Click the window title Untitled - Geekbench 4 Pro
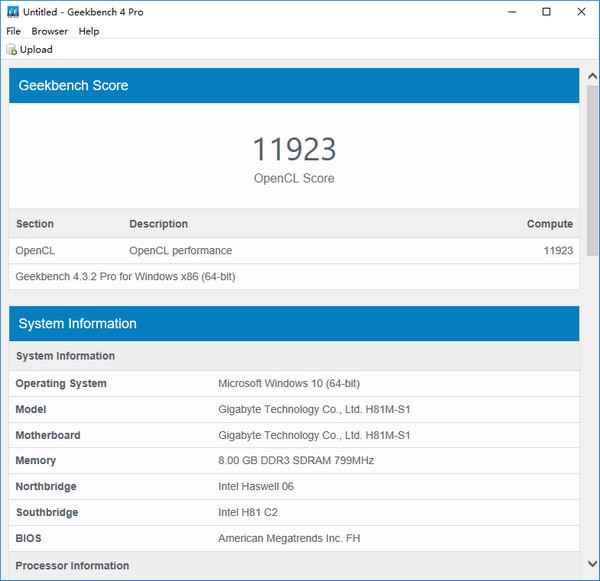 [x=83, y=12]
